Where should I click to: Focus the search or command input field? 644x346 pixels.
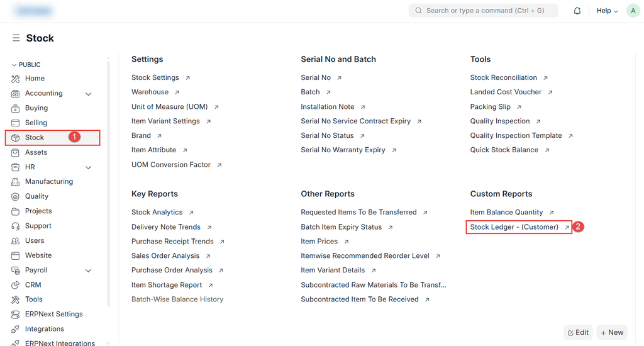tap(483, 11)
